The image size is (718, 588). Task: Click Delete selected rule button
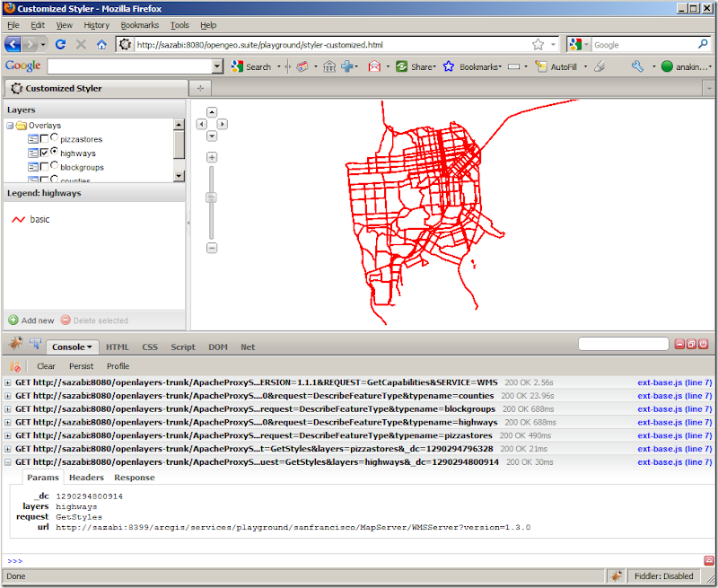[x=94, y=320]
